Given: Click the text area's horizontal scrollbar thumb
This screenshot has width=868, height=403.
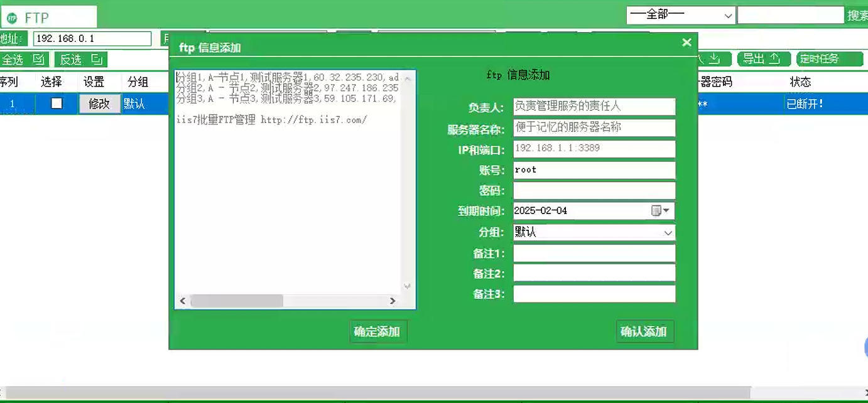Looking at the screenshot, I should [x=237, y=301].
